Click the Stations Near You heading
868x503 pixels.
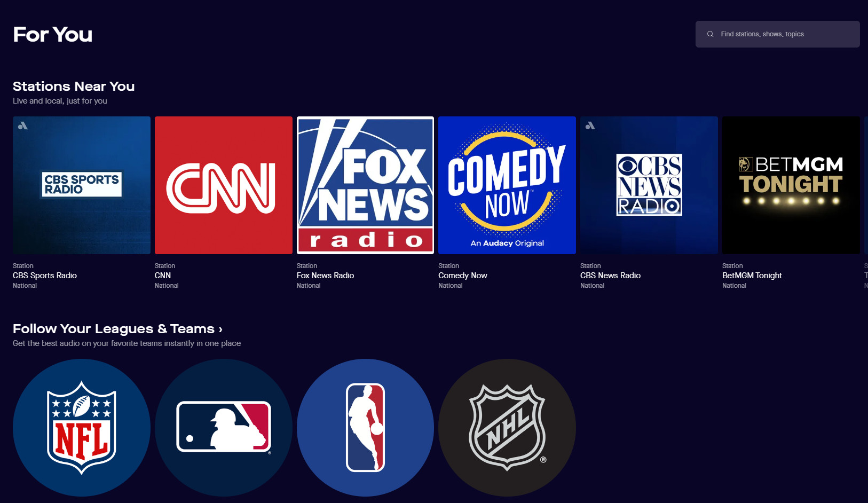pyautogui.click(x=74, y=87)
